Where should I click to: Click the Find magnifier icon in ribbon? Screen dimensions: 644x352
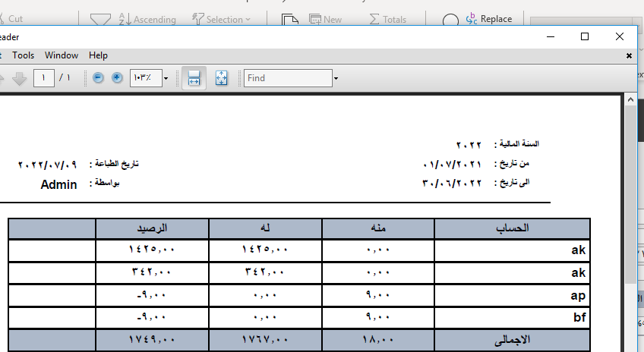(450, 20)
